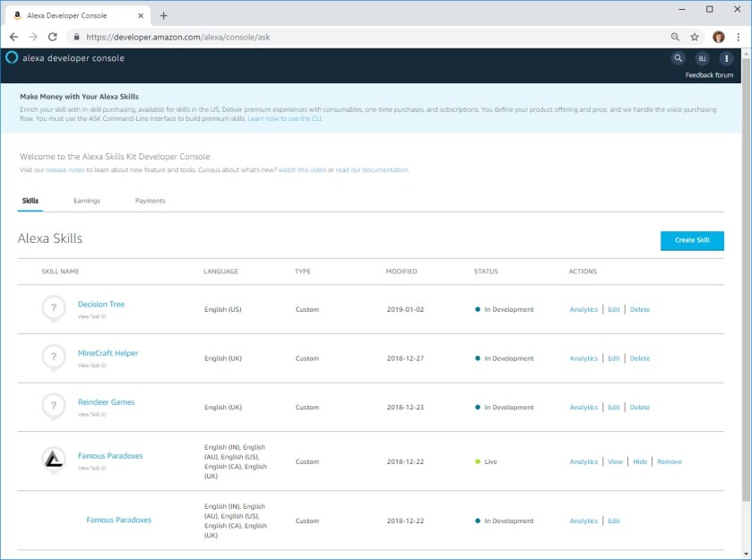Open the MineCraft Helper skill link
The height and width of the screenshot is (560, 752).
tap(108, 353)
